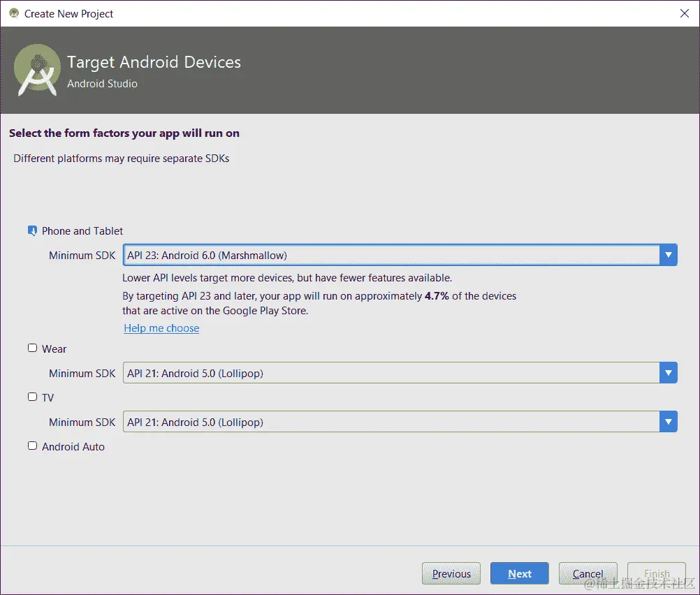Check the Android Auto checkbox
The image size is (700, 595).
pyautogui.click(x=33, y=446)
